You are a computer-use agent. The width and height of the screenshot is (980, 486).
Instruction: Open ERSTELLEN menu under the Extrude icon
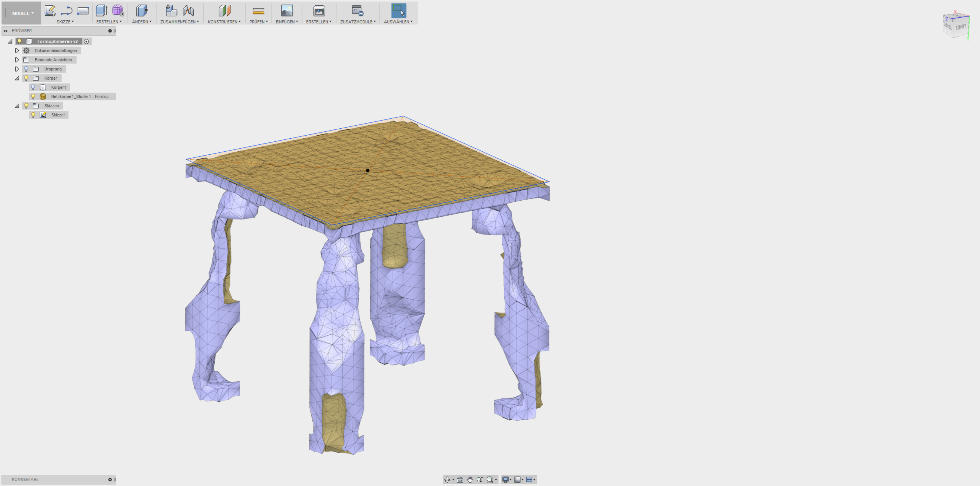point(109,22)
